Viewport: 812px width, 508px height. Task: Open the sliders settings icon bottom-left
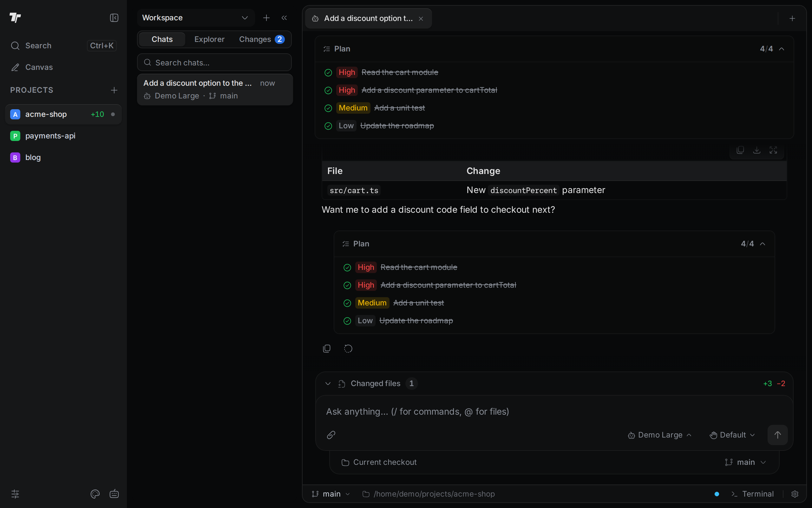pyautogui.click(x=15, y=494)
